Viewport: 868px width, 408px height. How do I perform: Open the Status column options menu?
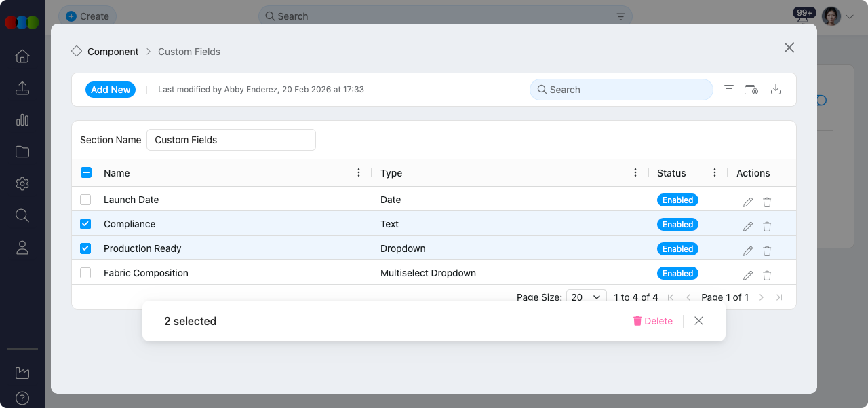(715, 172)
